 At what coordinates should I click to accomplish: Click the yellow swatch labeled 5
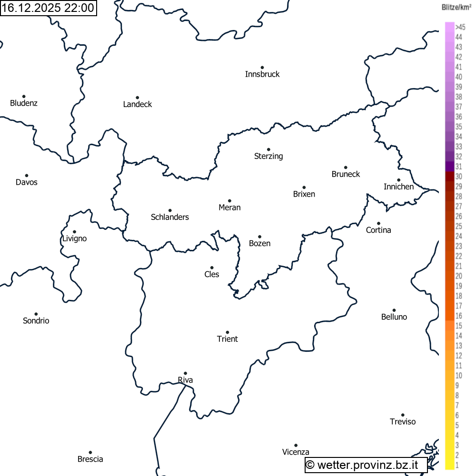coord(449,426)
